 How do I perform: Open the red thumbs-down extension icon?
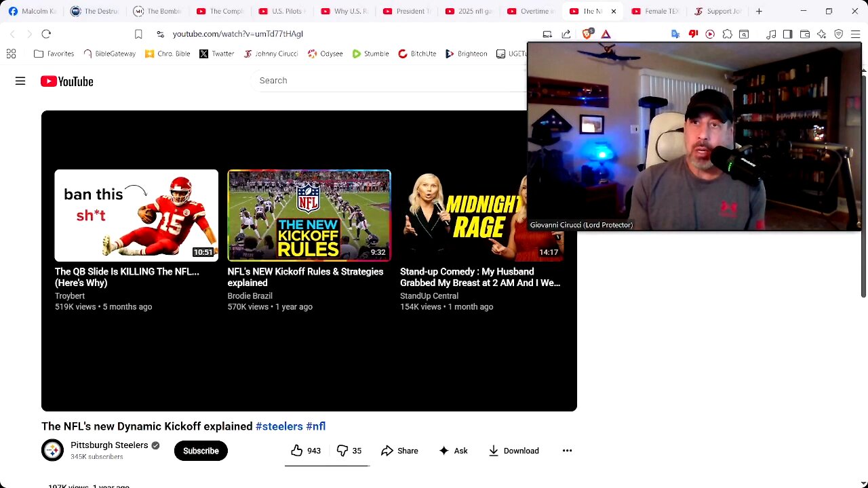click(x=693, y=34)
